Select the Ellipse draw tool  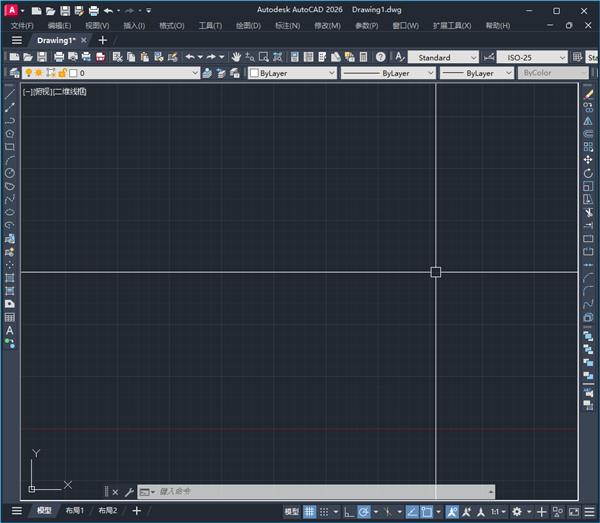point(10,212)
